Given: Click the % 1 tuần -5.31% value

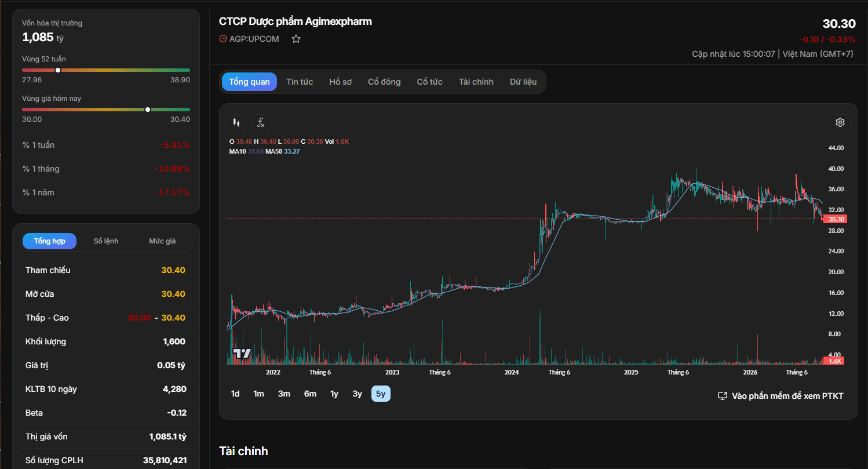Looking at the screenshot, I should coord(174,145).
